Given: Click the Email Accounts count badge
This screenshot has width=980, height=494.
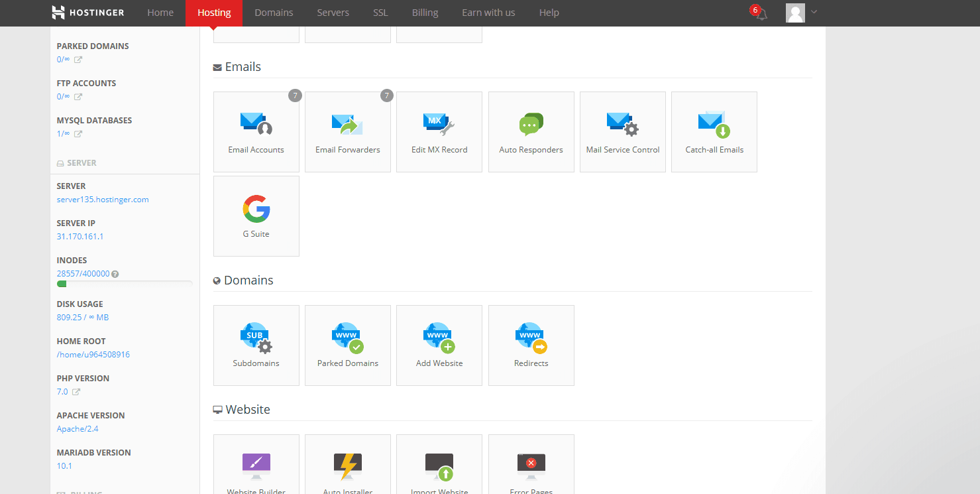Looking at the screenshot, I should point(295,96).
